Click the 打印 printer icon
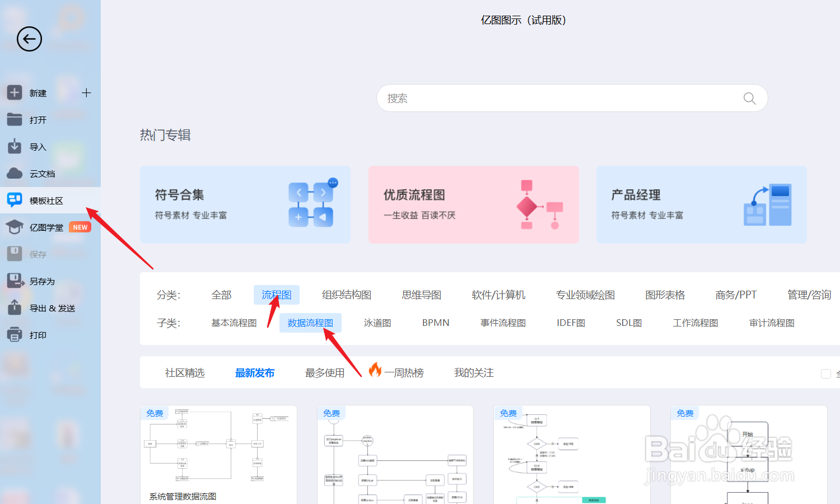Image resolution: width=840 pixels, height=504 pixels. (15, 335)
